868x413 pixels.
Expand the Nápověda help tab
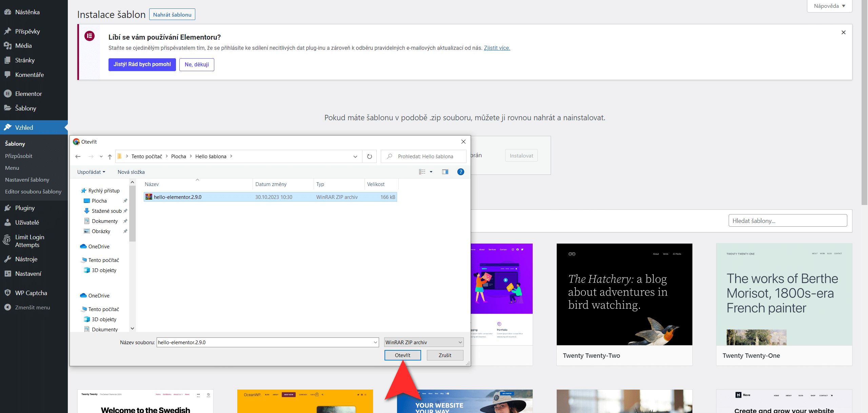[x=829, y=6]
